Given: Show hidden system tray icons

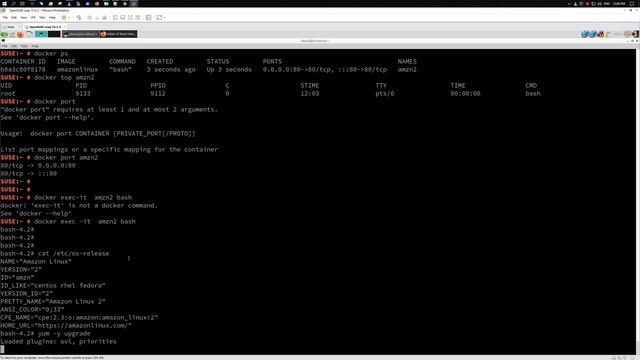Looking at the screenshot, I should (x=569, y=4).
